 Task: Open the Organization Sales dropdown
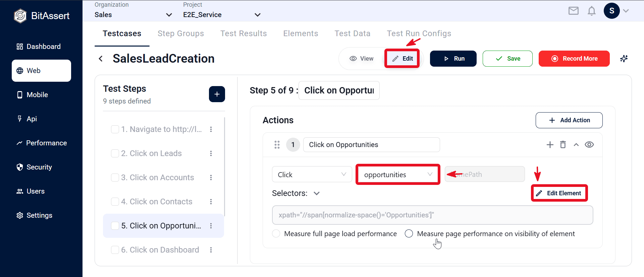[x=133, y=15]
